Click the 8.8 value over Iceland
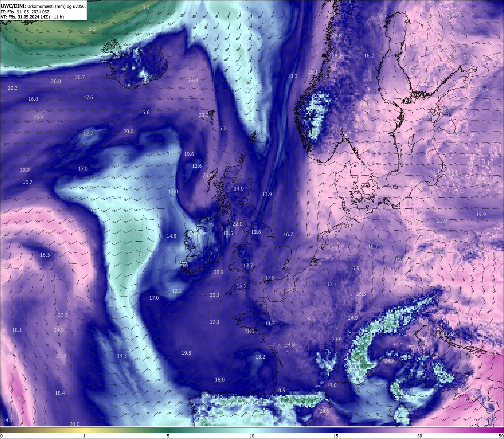Screen dimensions: 504x439 click(146, 81)
